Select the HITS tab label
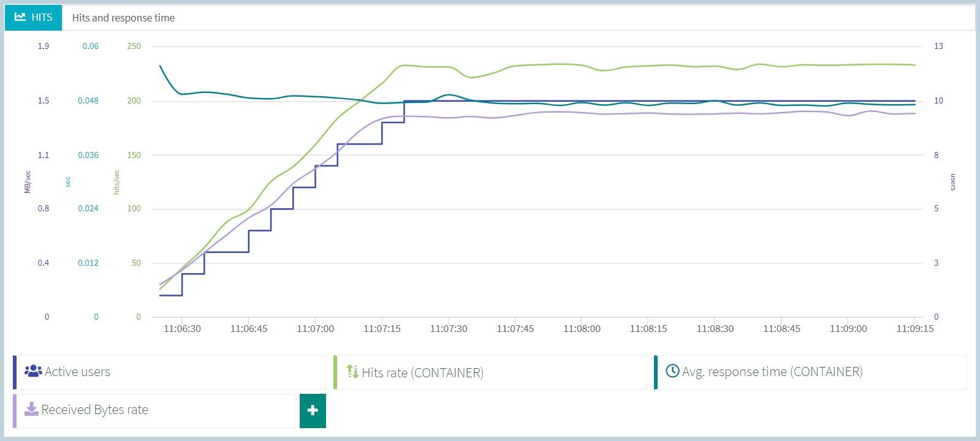Image resolution: width=980 pixels, height=441 pixels. pyautogui.click(x=42, y=18)
